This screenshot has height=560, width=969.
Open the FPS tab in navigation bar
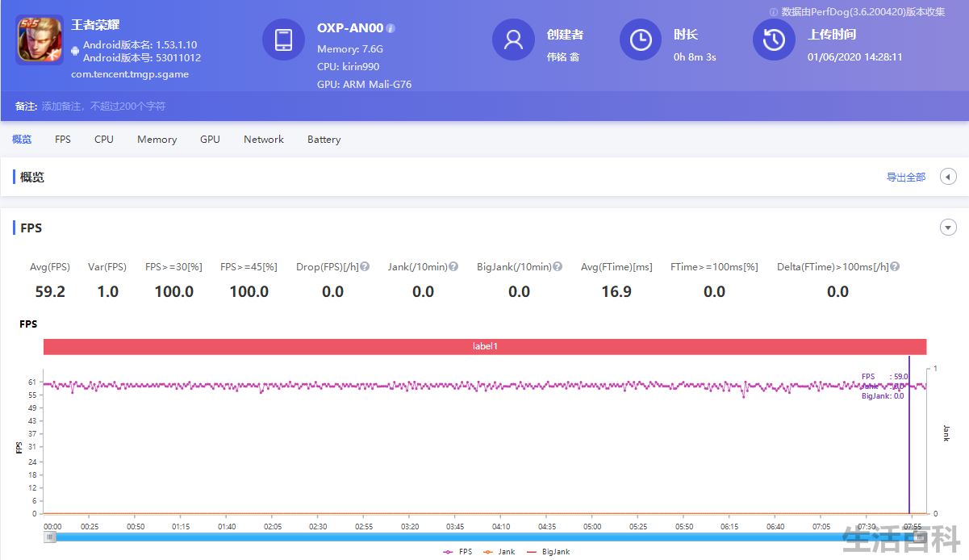63,140
